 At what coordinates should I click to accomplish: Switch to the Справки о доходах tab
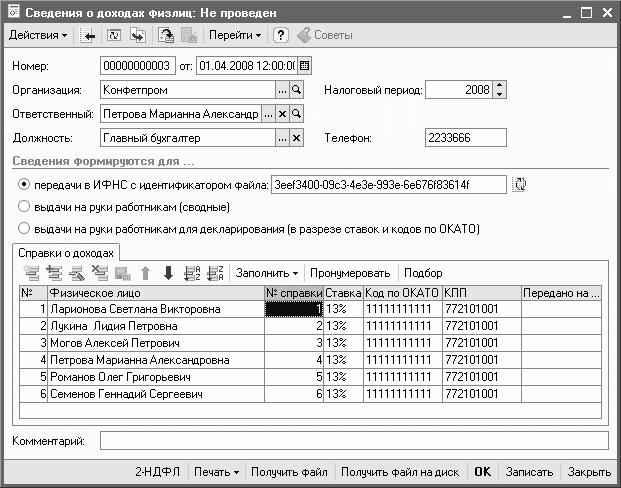[68, 252]
